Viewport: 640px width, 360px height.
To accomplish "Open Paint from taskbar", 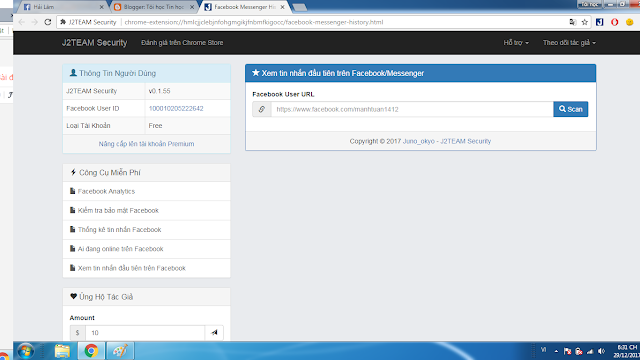I will coord(120,351).
